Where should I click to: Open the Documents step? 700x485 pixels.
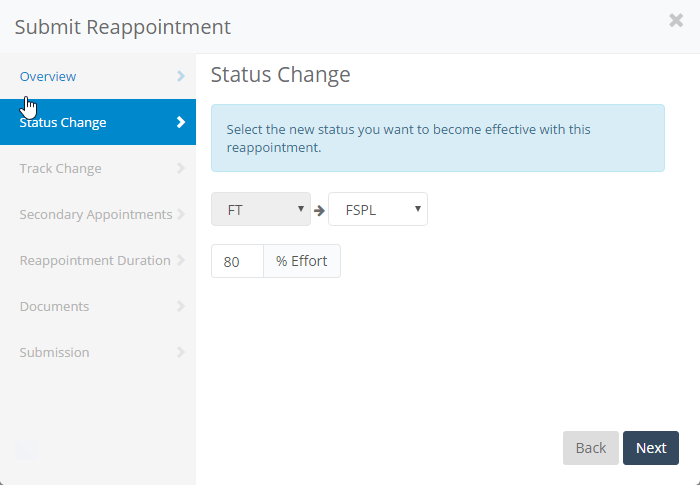point(54,307)
